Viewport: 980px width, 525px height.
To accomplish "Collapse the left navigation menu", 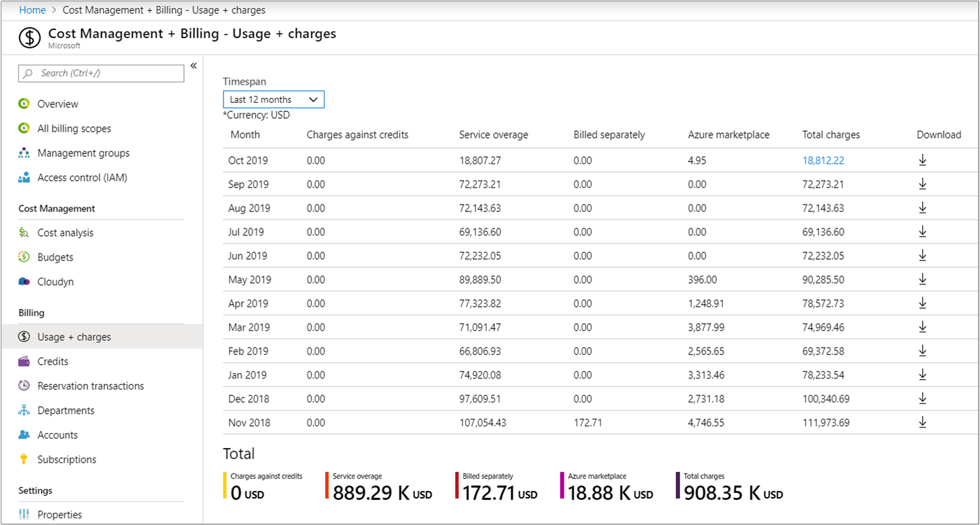I will pos(194,66).
